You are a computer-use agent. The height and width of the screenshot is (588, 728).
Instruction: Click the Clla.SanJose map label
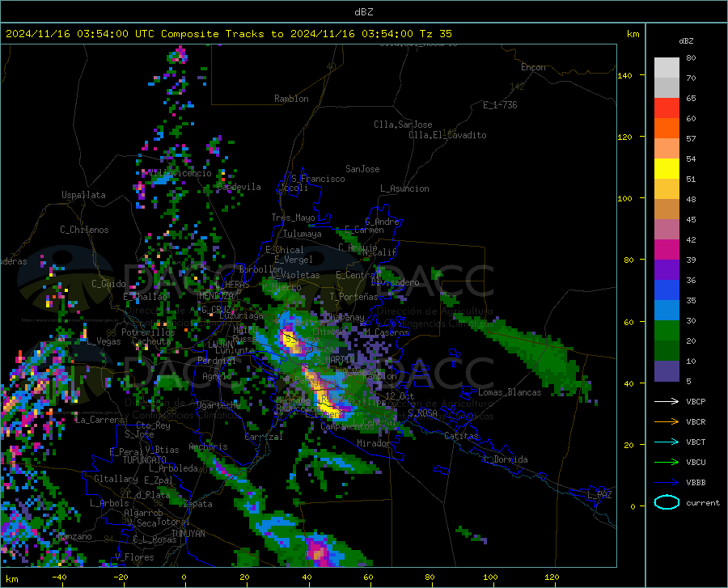(403, 125)
